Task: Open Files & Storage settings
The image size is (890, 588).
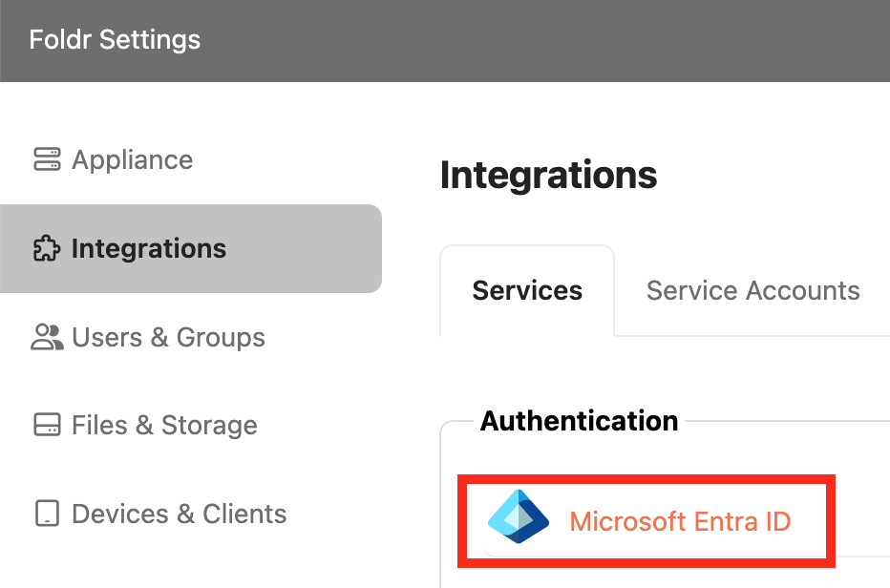Action: pyautogui.click(x=164, y=425)
